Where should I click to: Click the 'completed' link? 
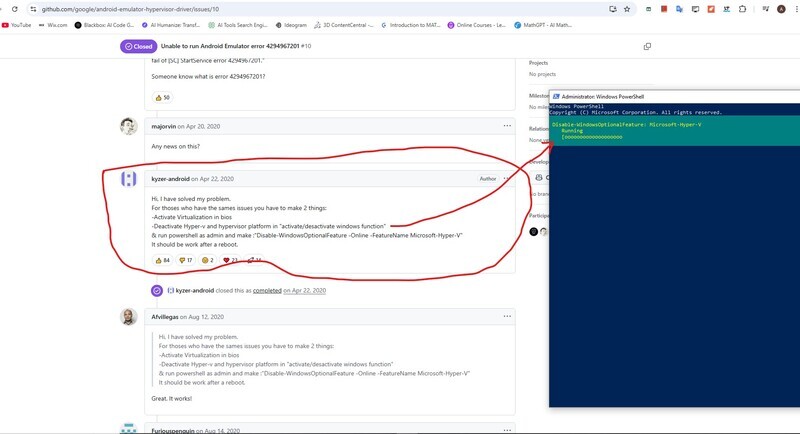[267, 291]
